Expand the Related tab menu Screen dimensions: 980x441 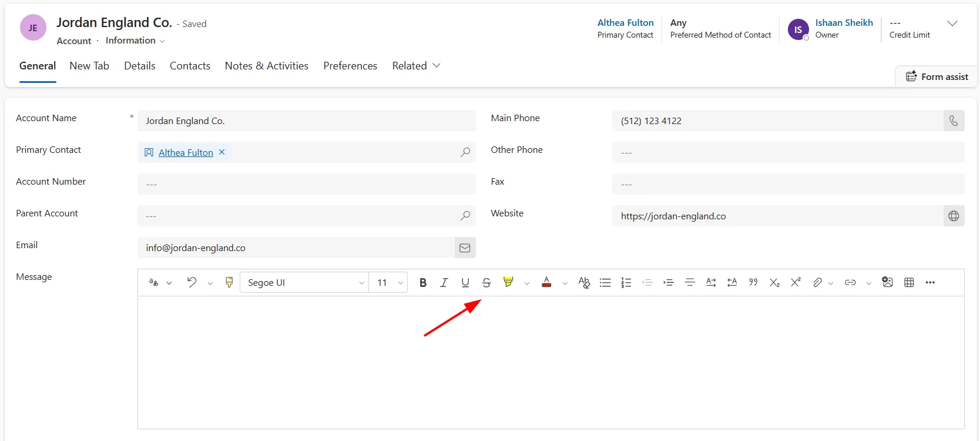pyautogui.click(x=416, y=66)
